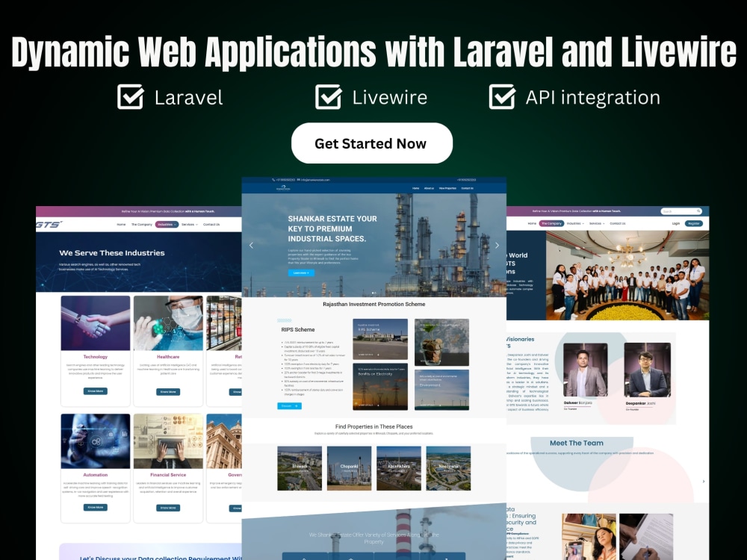Click the search magnifier icon in right mockup
747x560 pixels.
(x=699, y=211)
